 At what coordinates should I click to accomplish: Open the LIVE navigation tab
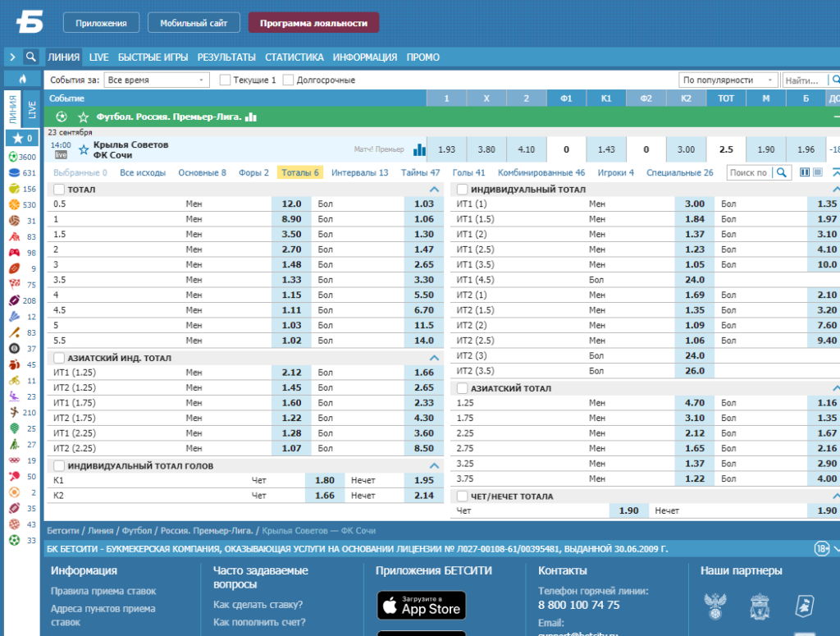click(99, 57)
